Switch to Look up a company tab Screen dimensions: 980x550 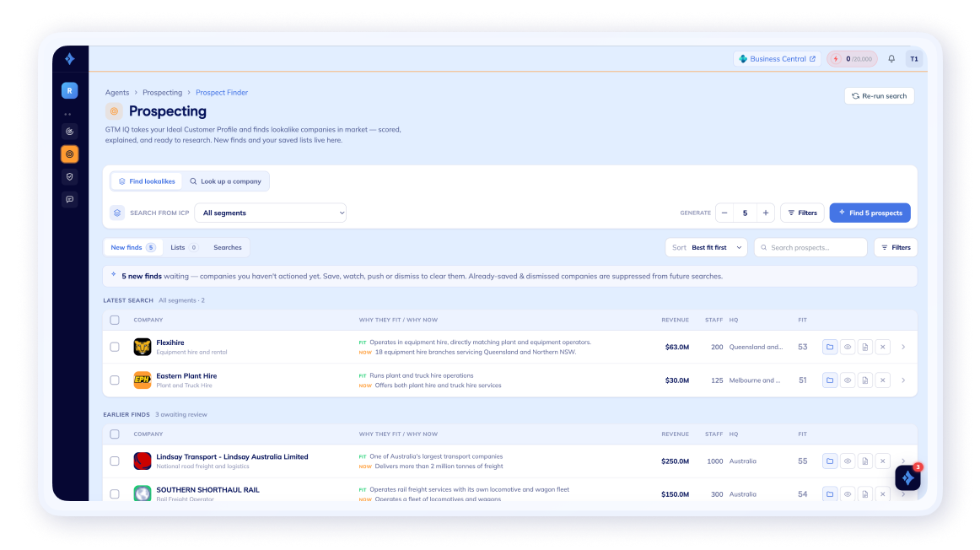pyautogui.click(x=226, y=181)
